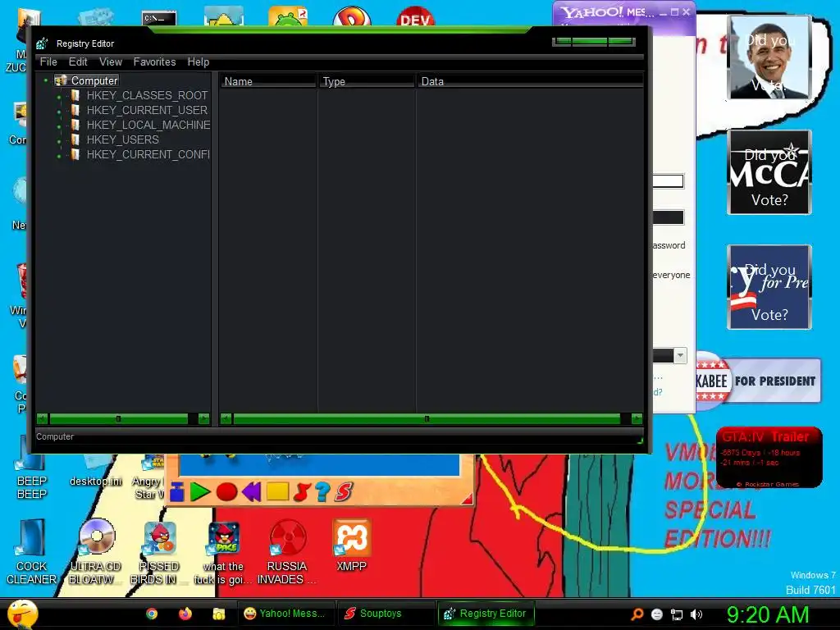The image size is (840, 630).
Task: Click tree pane horizontal scrollbar right arrow
Action: pos(203,418)
